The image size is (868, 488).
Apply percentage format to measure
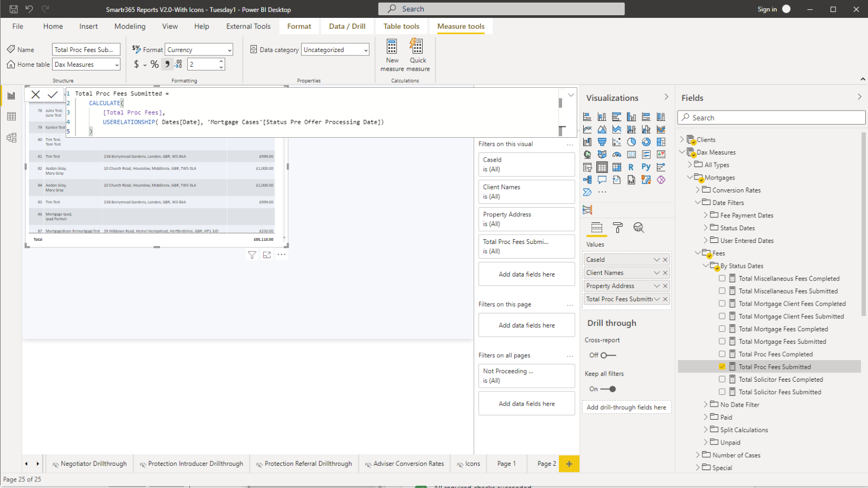point(155,64)
